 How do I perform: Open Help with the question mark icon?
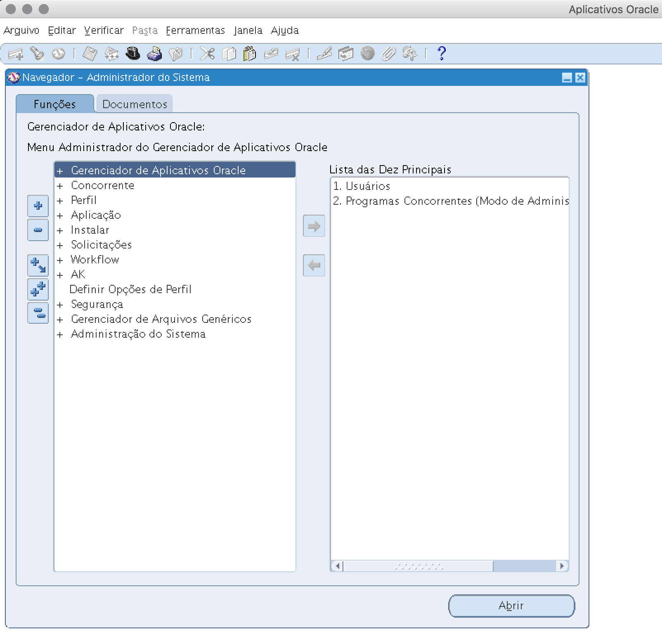pos(442,54)
